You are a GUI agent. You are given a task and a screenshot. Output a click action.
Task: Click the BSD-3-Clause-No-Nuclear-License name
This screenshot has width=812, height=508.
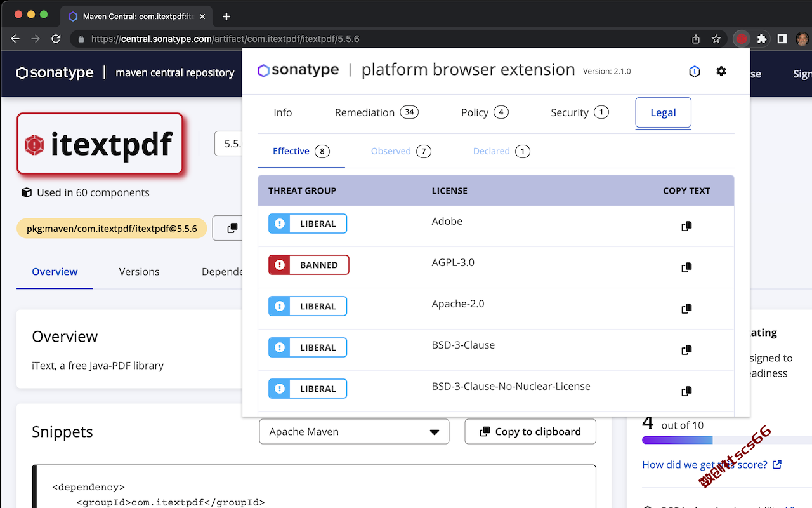coord(511,386)
